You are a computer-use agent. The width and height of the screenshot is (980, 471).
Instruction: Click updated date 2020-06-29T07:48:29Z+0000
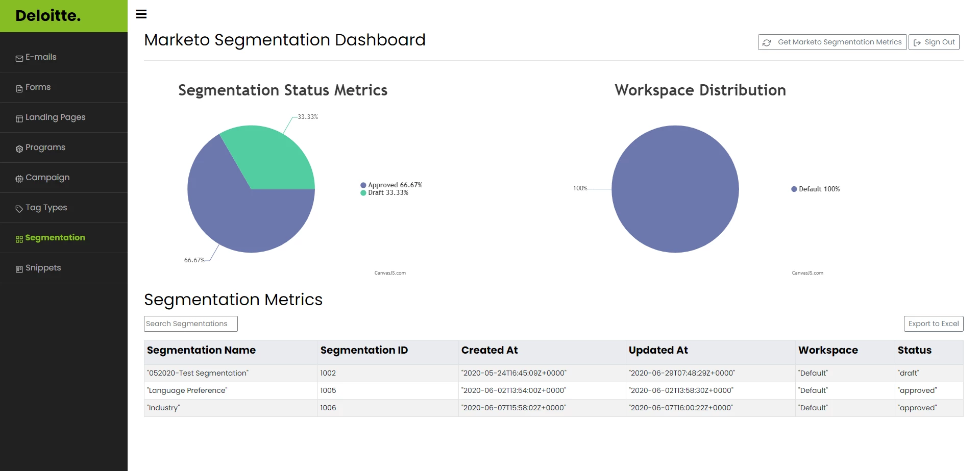710,373
